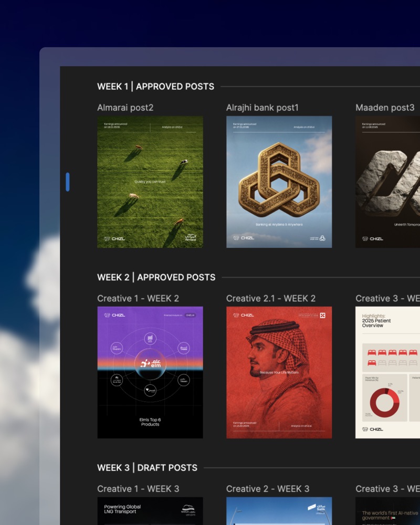This screenshot has height=525, width=420.
Task: Open Creative 2 - WEEK 3 Salik thumbnail
Action: [x=279, y=511]
